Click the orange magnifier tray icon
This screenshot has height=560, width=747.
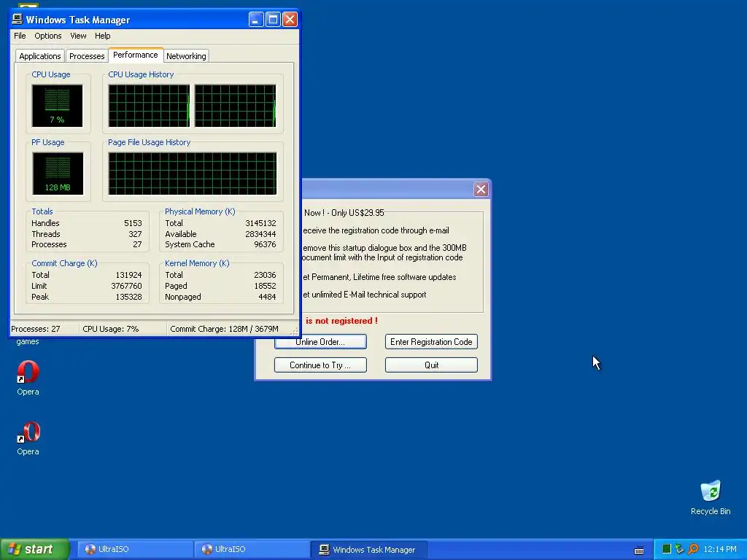click(x=694, y=549)
